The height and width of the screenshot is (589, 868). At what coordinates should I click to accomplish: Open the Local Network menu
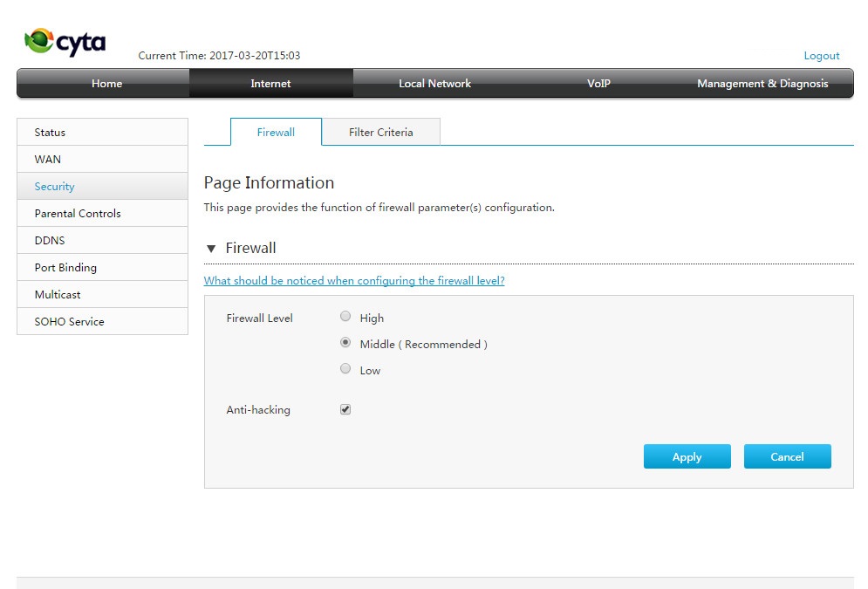pyautogui.click(x=434, y=84)
